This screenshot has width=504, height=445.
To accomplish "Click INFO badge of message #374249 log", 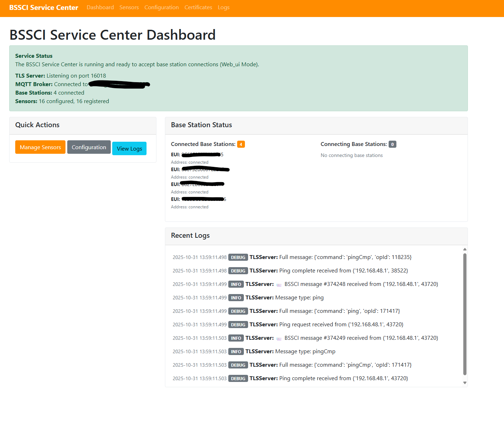I will (236, 338).
